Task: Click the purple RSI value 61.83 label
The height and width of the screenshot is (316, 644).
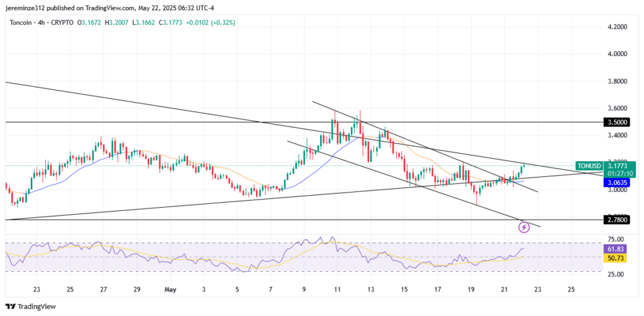Action: (614, 249)
